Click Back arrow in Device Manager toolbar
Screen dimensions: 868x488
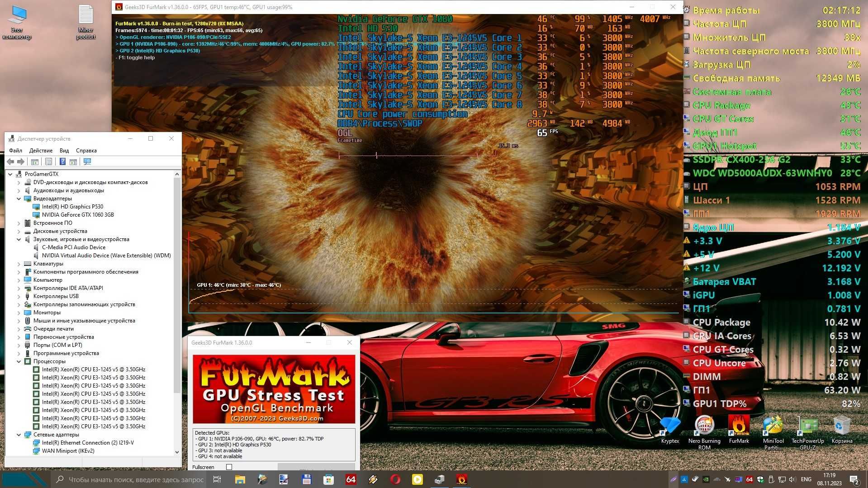[x=10, y=162]
